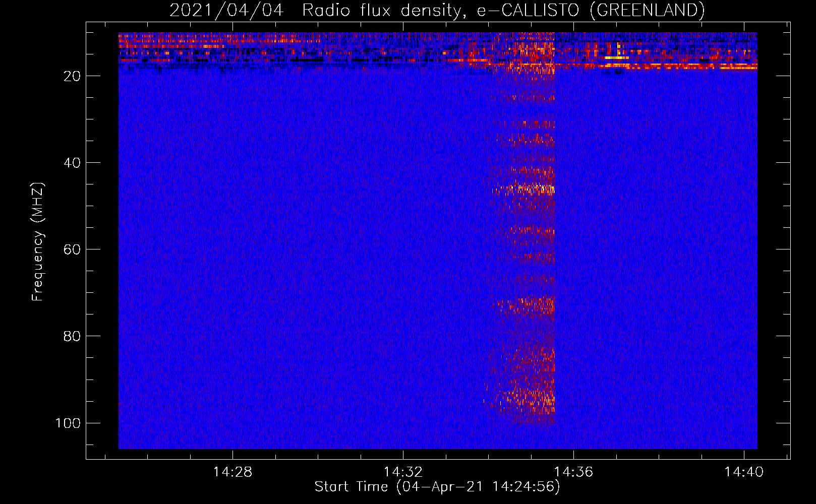Click the 80 MHz frequency label
This screenshot has width=816, height=504.
pos(72,336)
